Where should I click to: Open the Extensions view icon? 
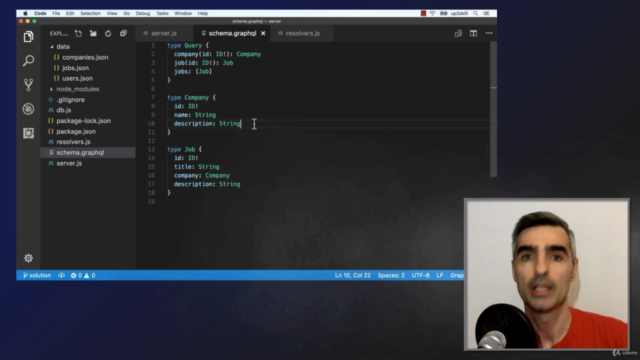(28, 133)
